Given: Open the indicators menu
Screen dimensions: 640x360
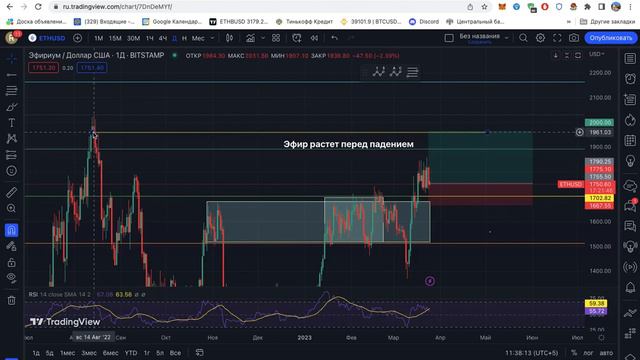Looking at the screenshot, I should tap(250, 38).
